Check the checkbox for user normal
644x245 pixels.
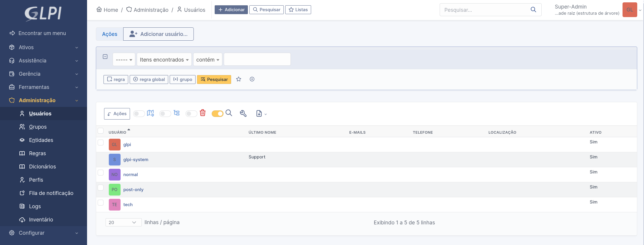click(x=101, y=173)
